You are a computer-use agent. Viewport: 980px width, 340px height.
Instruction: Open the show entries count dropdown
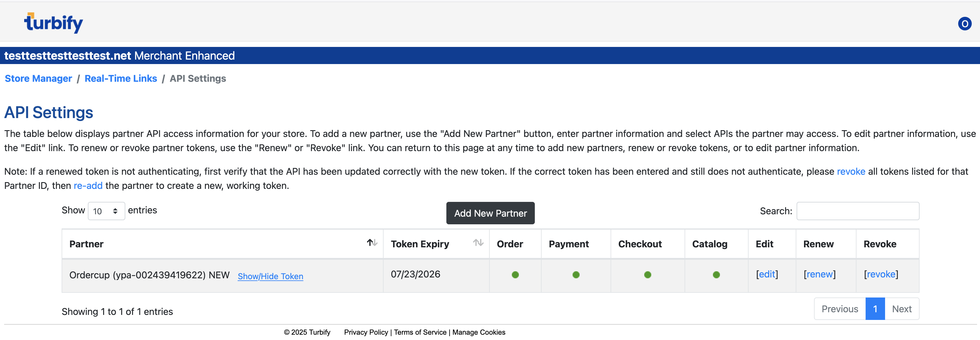(106, 211)
